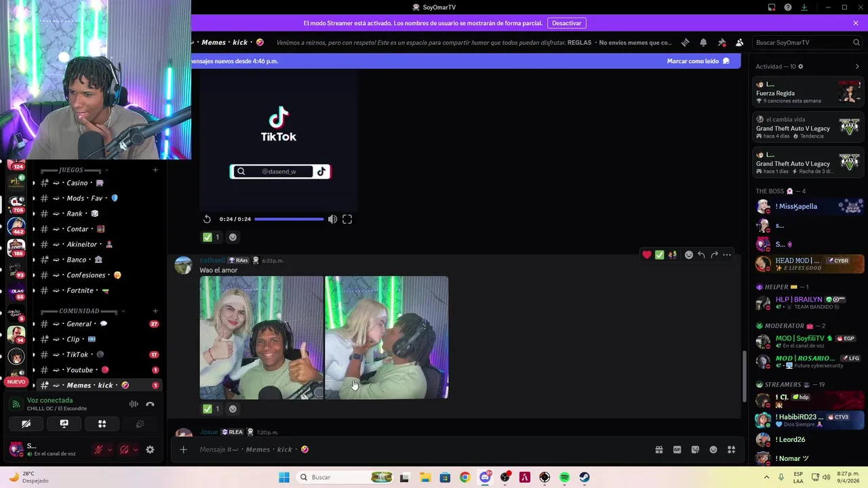Open Spotify from the Windows taskbar
The height and width of the screenshot is (488, 868).
point(564,477)
